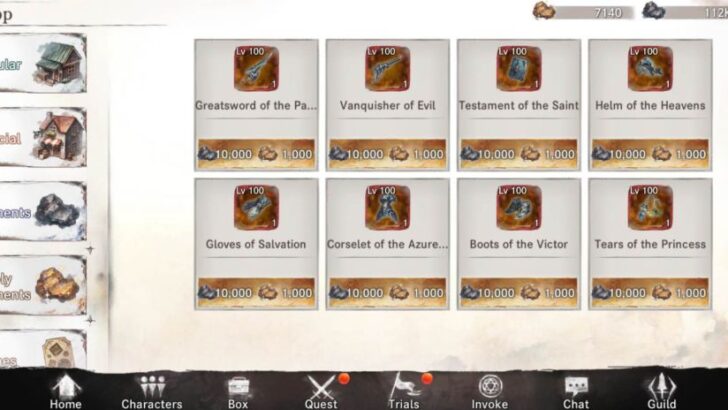Select the wooden cabin shop tab

43,64
